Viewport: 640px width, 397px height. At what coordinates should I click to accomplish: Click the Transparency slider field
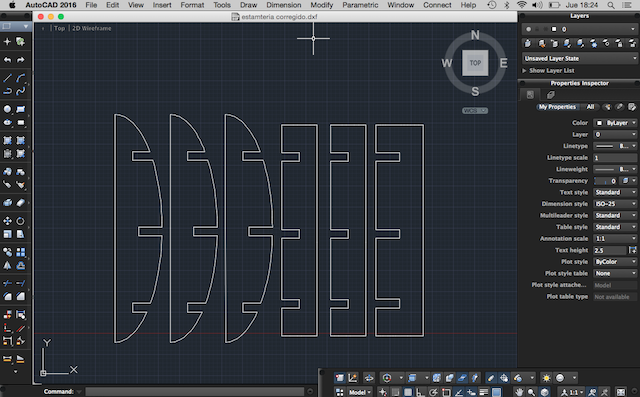606,181
